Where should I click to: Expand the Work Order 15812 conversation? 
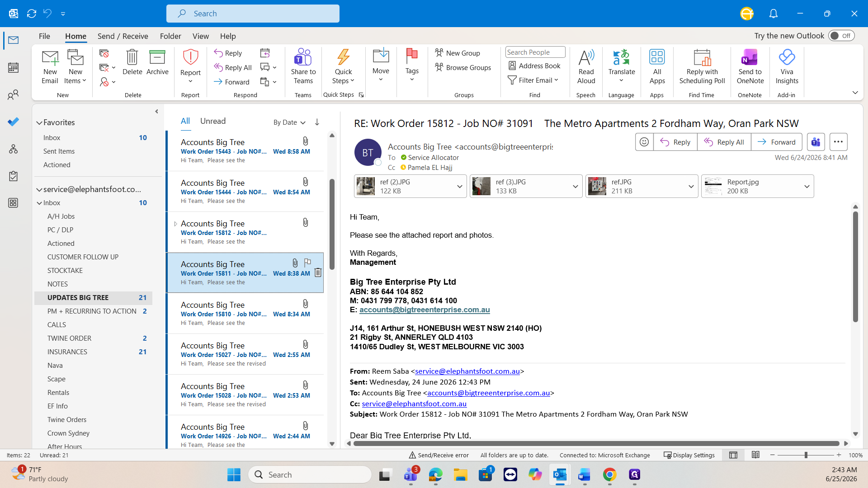(x=175, y=224)
